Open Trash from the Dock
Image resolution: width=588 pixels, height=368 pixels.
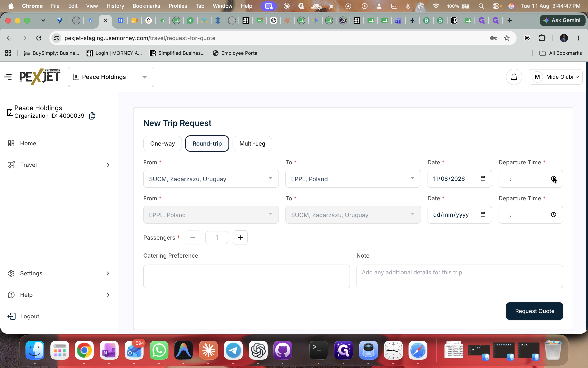(553, 350)
